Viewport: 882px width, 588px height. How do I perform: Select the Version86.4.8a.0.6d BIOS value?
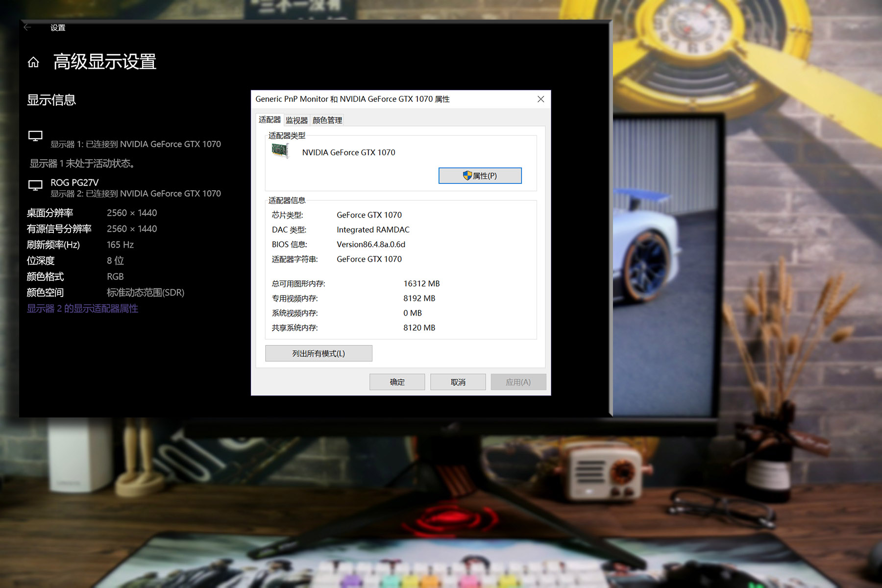point(371,245)
